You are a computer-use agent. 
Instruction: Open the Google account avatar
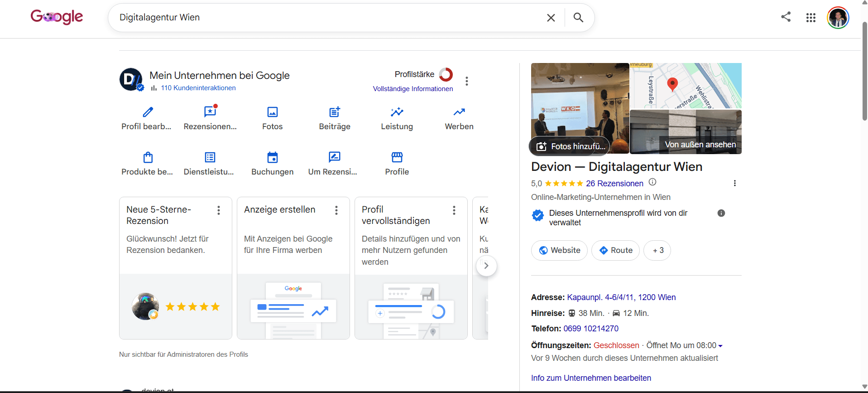click(838, 18)
